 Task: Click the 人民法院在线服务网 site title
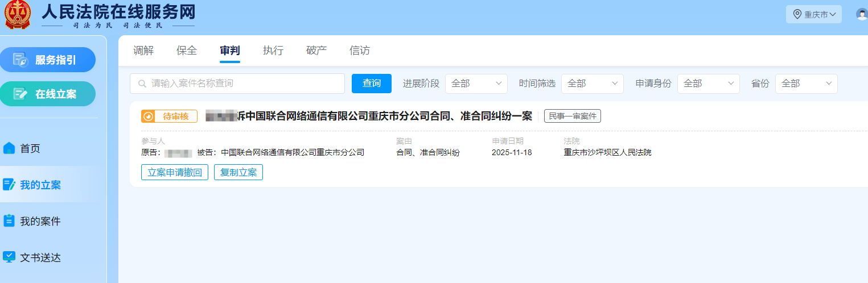click(118, 11)
